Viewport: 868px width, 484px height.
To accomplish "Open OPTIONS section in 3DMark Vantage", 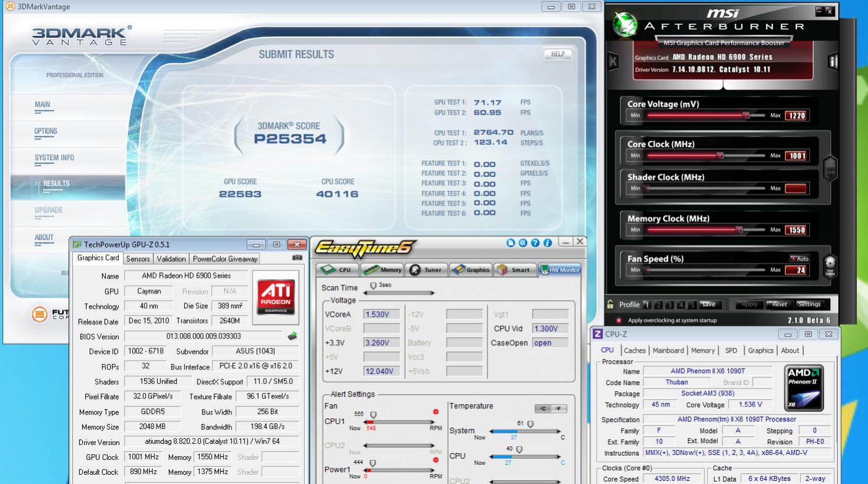I will (46, 131).
